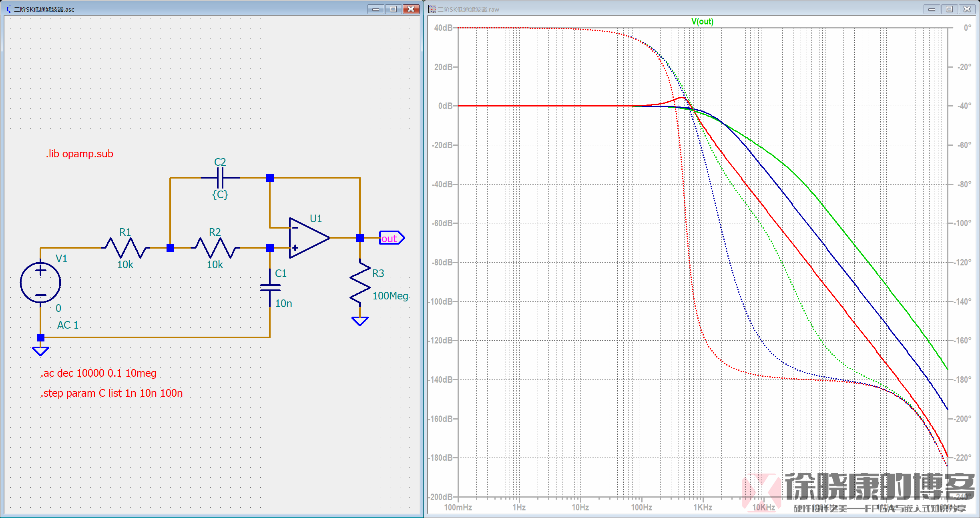The width and height of the screenshot is (980, 518).
Task: Maximize the schematic .asc window
Action: 393,9
